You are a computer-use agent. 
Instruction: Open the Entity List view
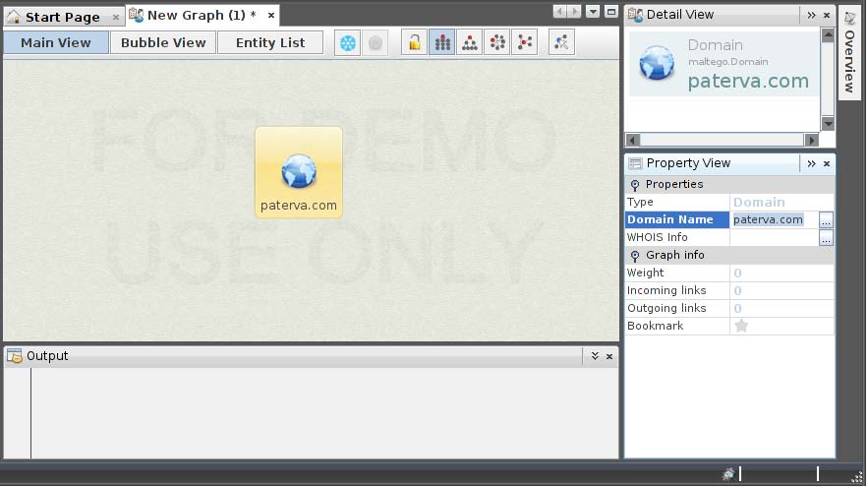tap(270, 43)
